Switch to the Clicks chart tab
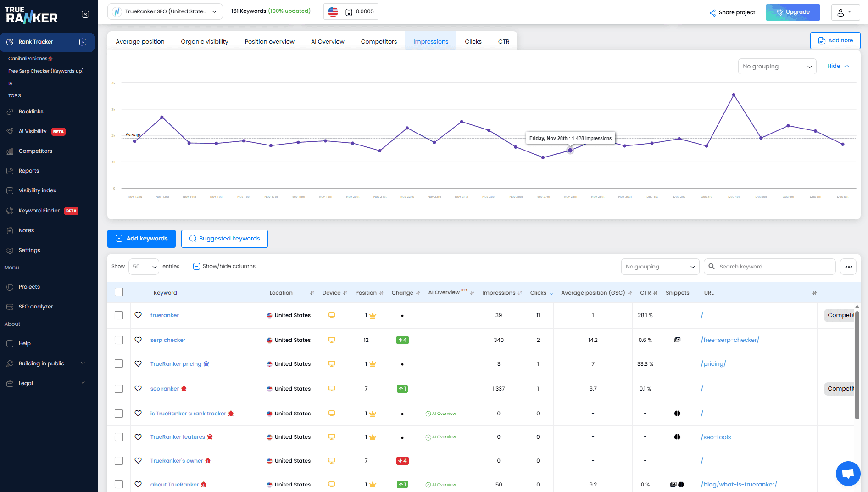This screenshot has width=868, height=492. [x=473, y=41]
